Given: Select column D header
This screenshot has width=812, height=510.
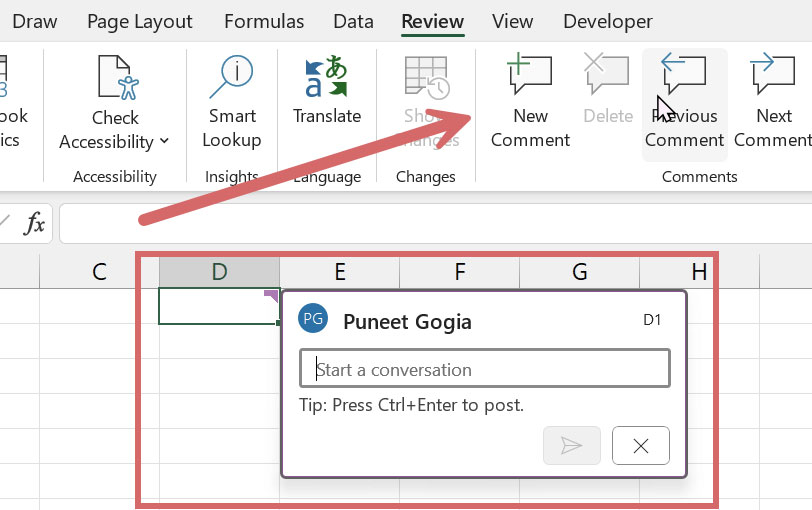Looking at the screenshot, I should (x=219, y=271).
